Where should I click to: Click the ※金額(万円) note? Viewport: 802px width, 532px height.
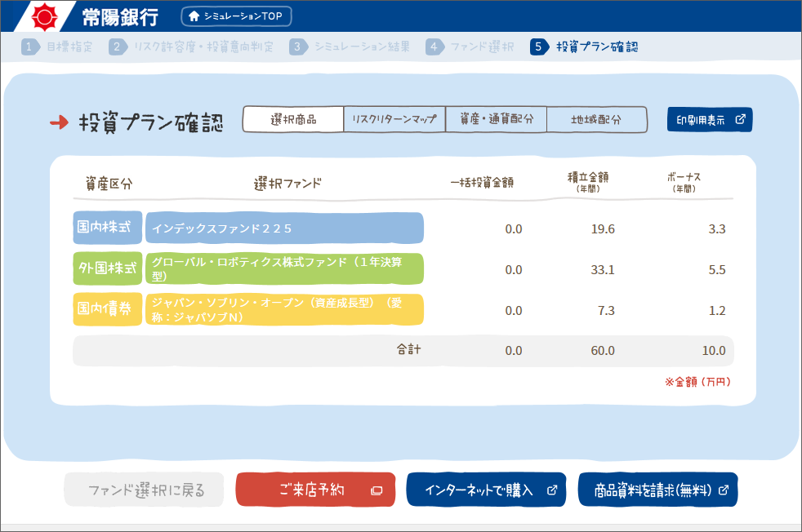(697, 382)
